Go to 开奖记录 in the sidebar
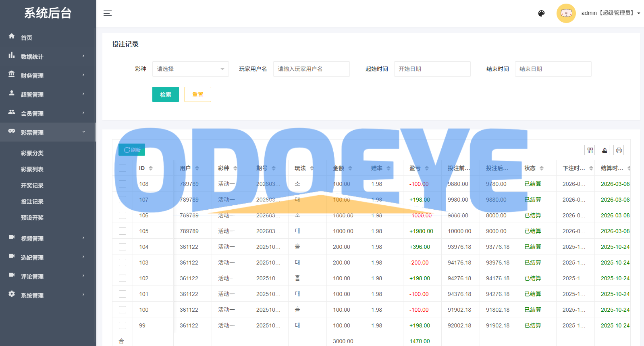 tap(32, 186)
